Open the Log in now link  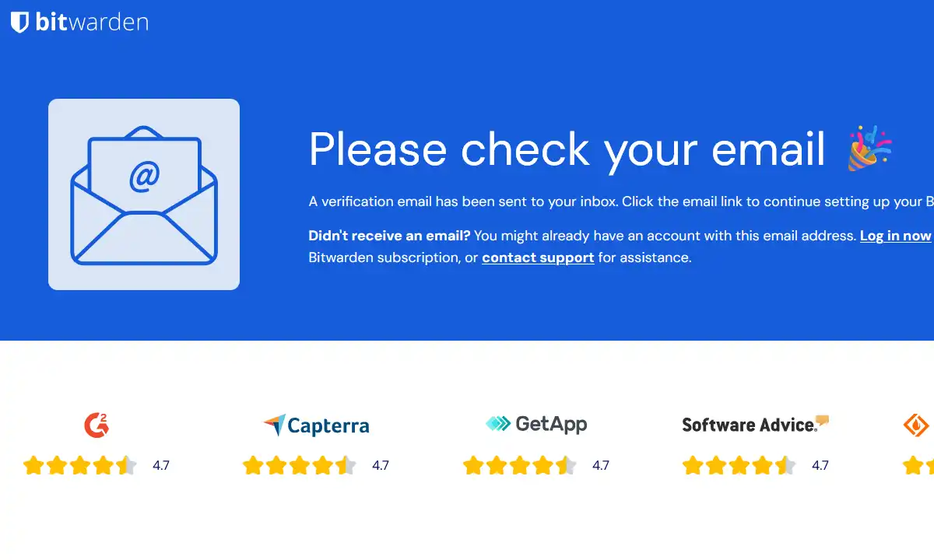click(x=895, y=236)
